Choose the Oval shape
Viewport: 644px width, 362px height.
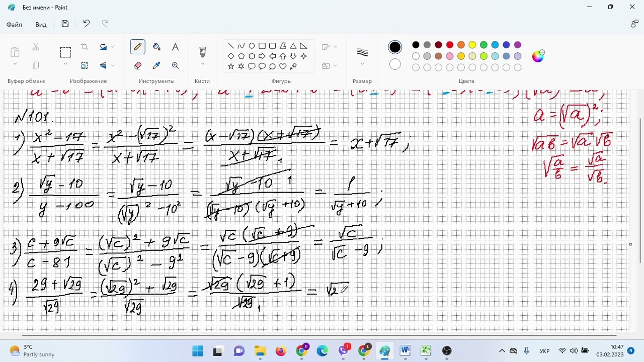[252, 46]
